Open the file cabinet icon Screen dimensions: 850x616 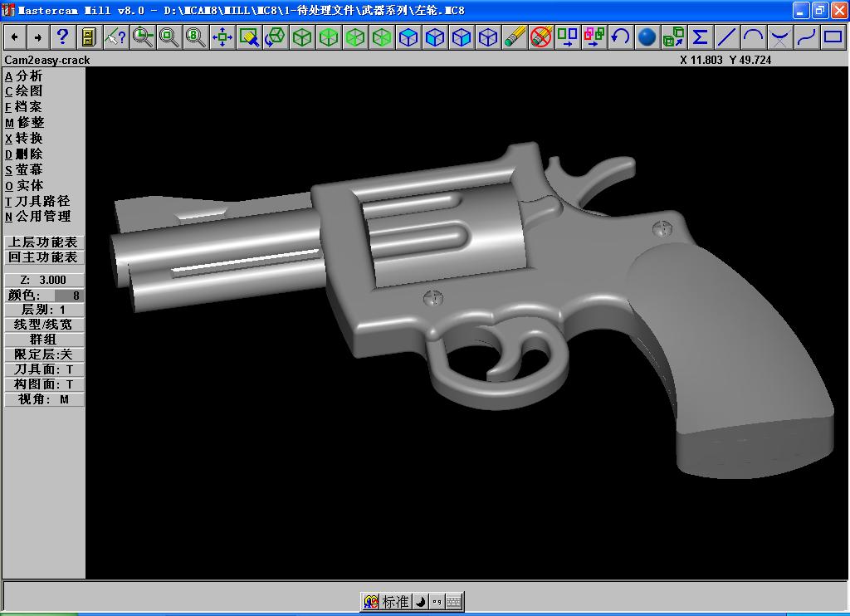(x=89, y=37)
